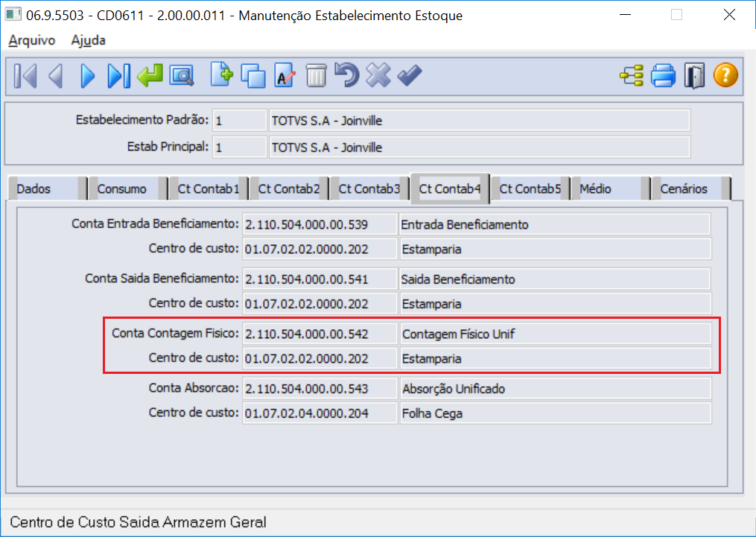Click Saida Beneficiamento description field
756x537 pixels.
pos(555,279)
